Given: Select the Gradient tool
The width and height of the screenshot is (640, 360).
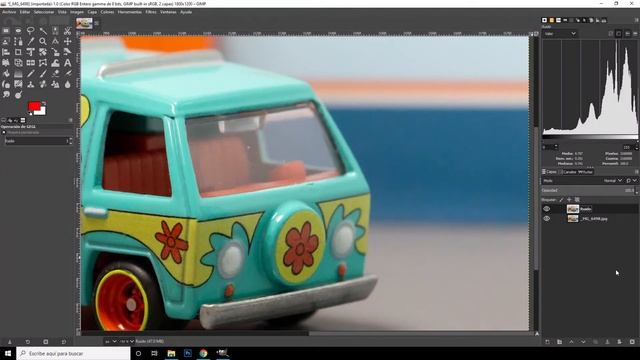Looking at the screenshot, I should click(x=18, y=73).
